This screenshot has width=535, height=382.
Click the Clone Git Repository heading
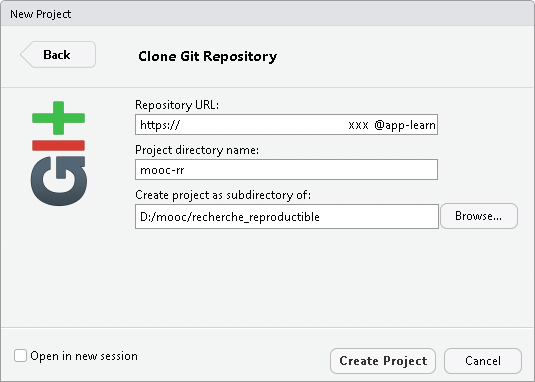pyautogui.click(x=207, y=56)
